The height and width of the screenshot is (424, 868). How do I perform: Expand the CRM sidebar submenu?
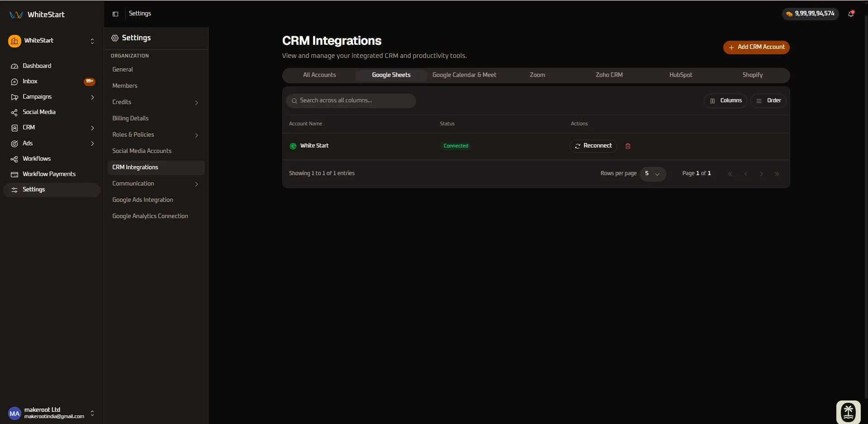92,128
